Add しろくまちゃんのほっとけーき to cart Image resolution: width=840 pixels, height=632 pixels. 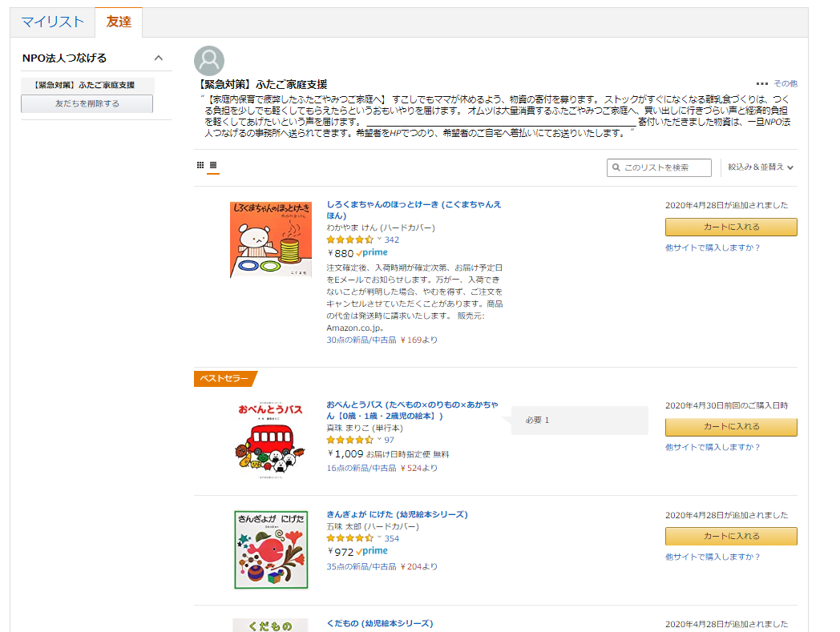[x=731, y=227]
